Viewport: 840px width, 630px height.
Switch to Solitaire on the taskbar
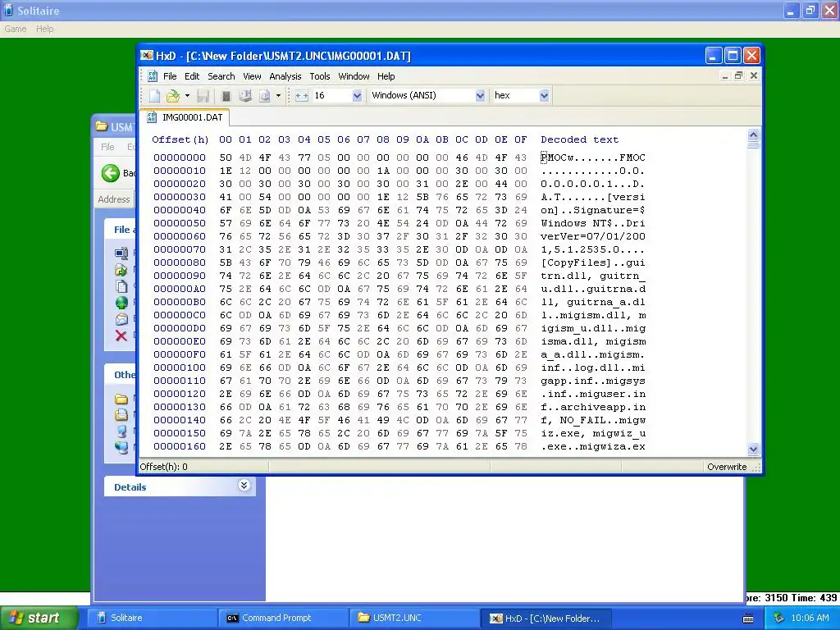click(x=152, y=618)
